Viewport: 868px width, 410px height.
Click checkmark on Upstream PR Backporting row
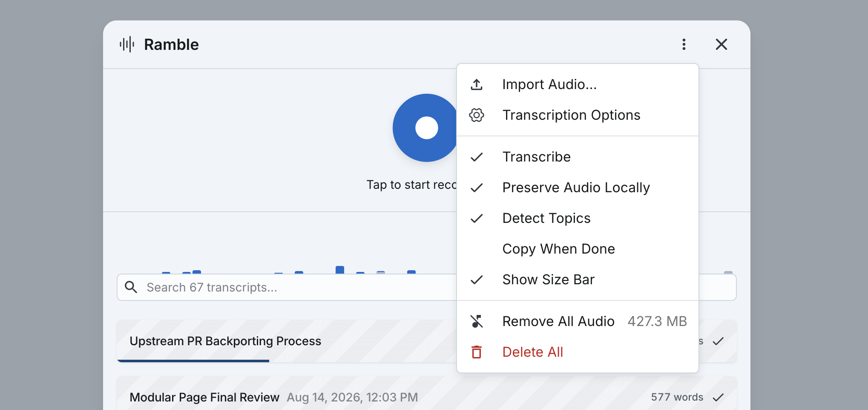click(x=718, y=341)
